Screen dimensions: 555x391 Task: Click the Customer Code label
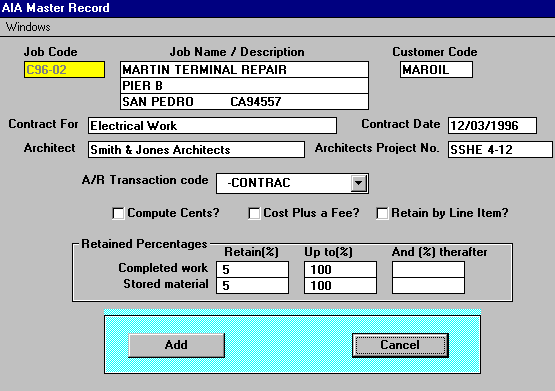click(x=435, y=52)
